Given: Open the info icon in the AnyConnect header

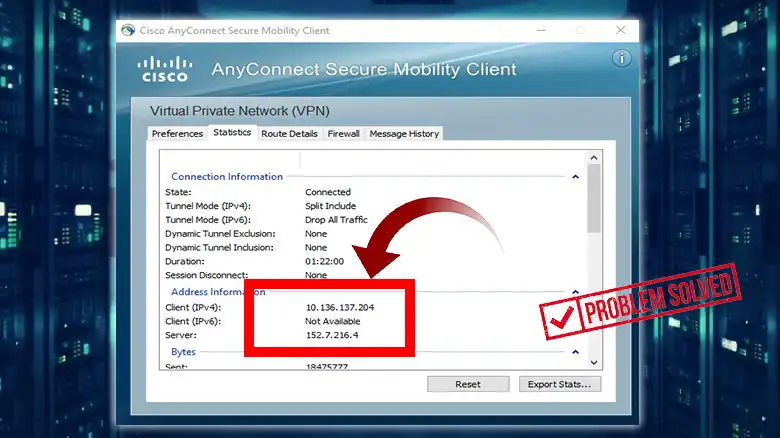Looking at the screenshot, I should pos(621,58).
